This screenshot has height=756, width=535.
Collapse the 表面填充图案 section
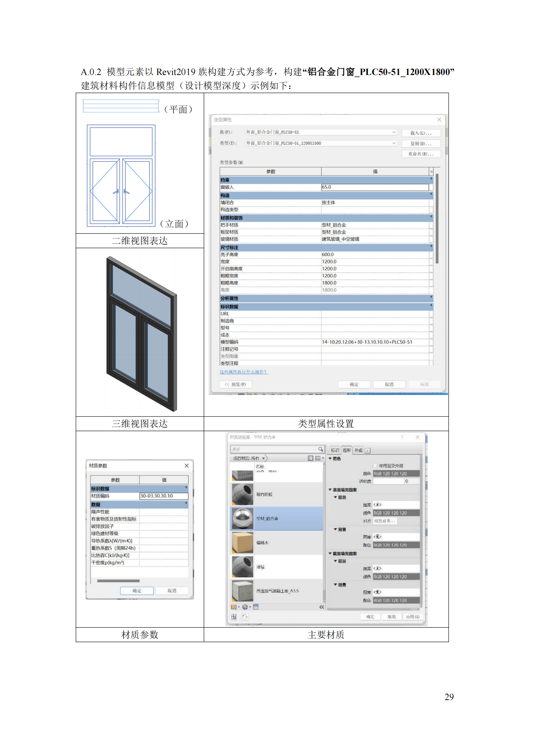coord(330,490)
